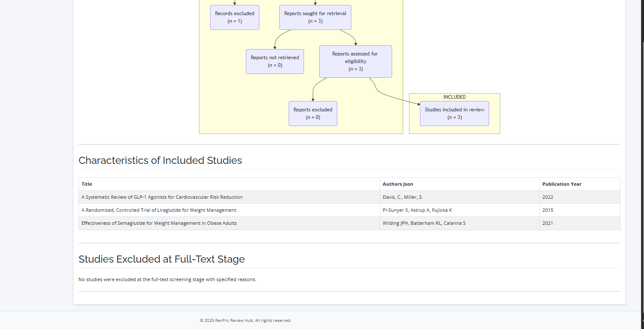Click the vertical scrollbar on the right edge
Screen dimensions: 644x329
click(x=642, y=21)
